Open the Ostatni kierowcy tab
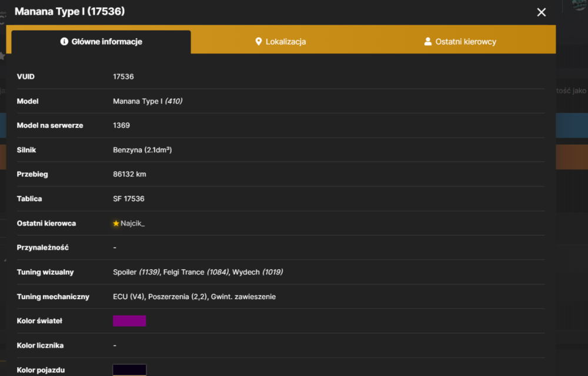588x376 pixels. coord(460,42)
